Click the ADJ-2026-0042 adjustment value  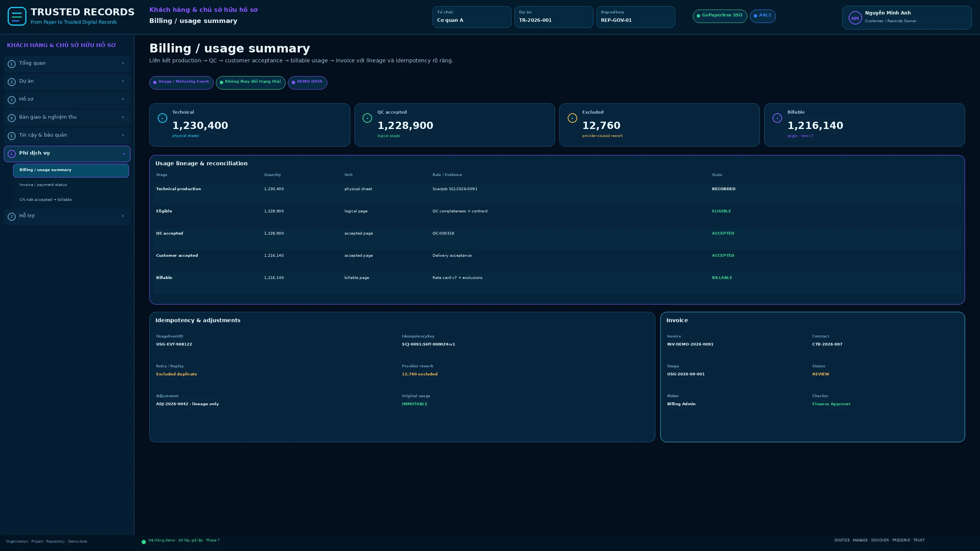coord(188,404)
